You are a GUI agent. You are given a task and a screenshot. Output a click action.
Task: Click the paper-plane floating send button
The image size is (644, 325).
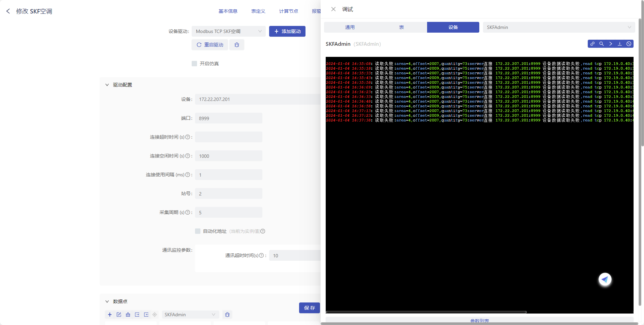(605, 279)
